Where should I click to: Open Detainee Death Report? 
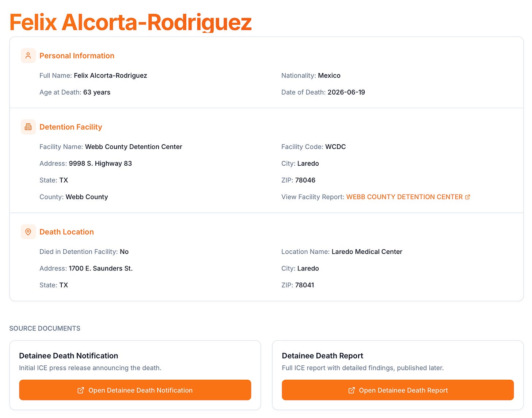tap(398, 390)
